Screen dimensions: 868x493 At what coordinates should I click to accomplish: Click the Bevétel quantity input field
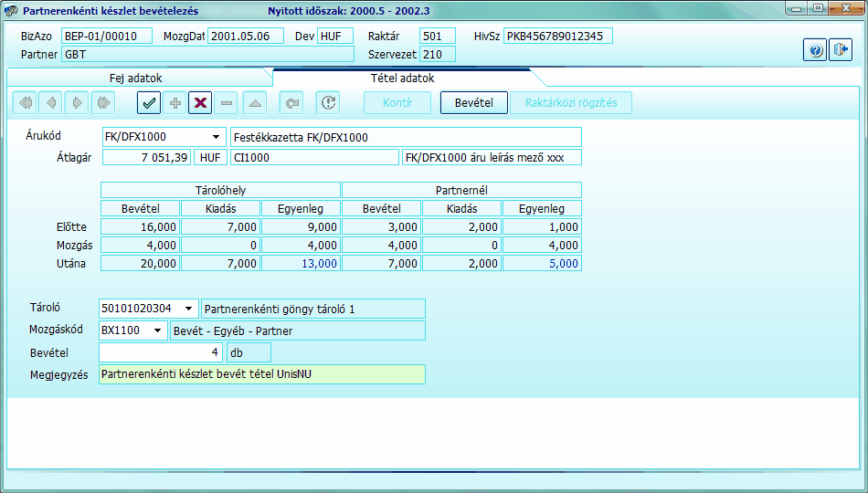[161, 352]
